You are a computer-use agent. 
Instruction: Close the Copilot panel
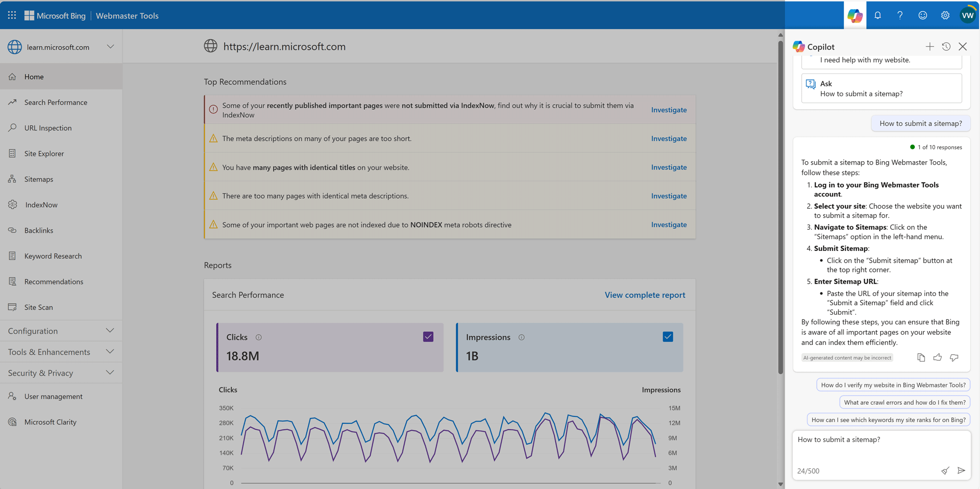tap(963, 47)
